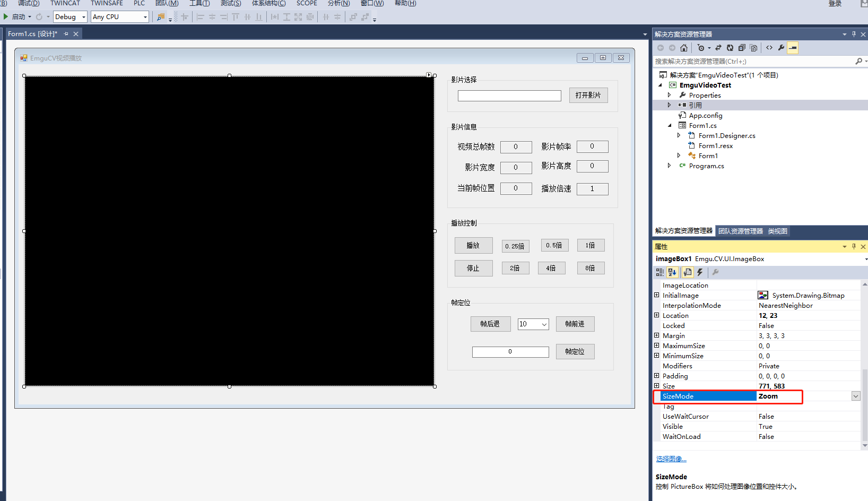868x501 pixels.
Task: Open the Start button dropdown arrow
Action: click(x=30, y=17)
